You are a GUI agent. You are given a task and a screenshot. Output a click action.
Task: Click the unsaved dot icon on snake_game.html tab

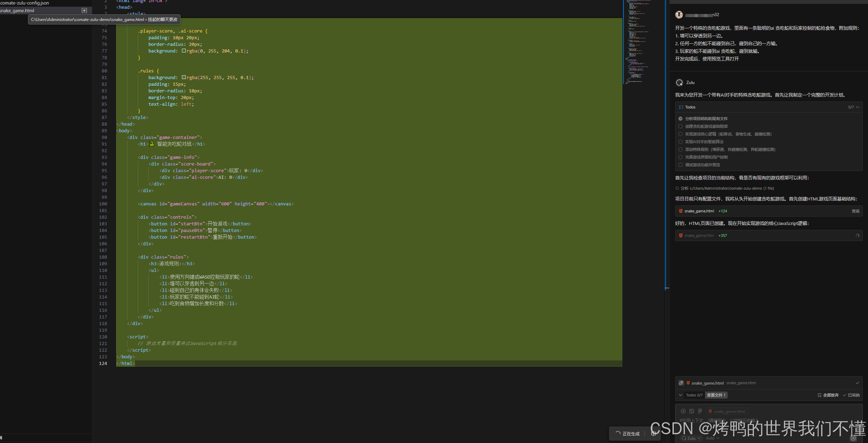(x=84, y=10)
